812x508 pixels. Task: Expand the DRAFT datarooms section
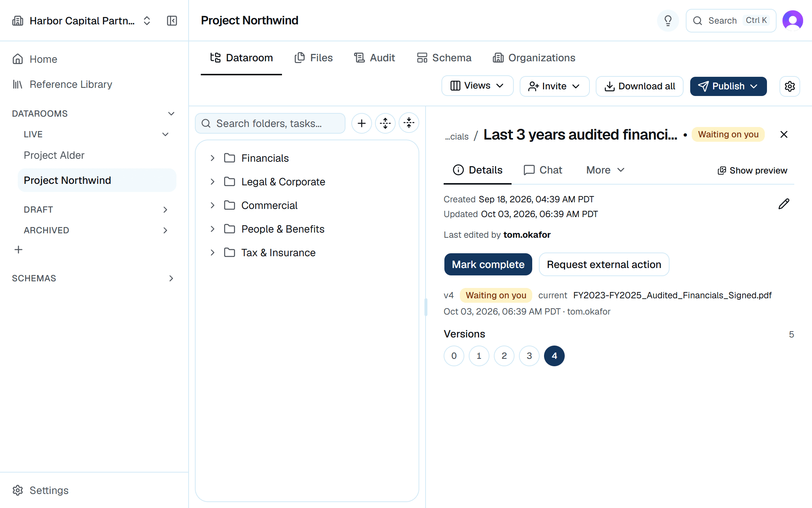click(x=165, y=210)
